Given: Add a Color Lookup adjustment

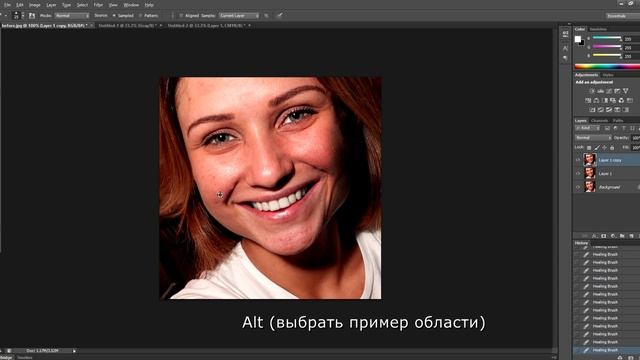Looking at the screenshot, I should 630,100.
